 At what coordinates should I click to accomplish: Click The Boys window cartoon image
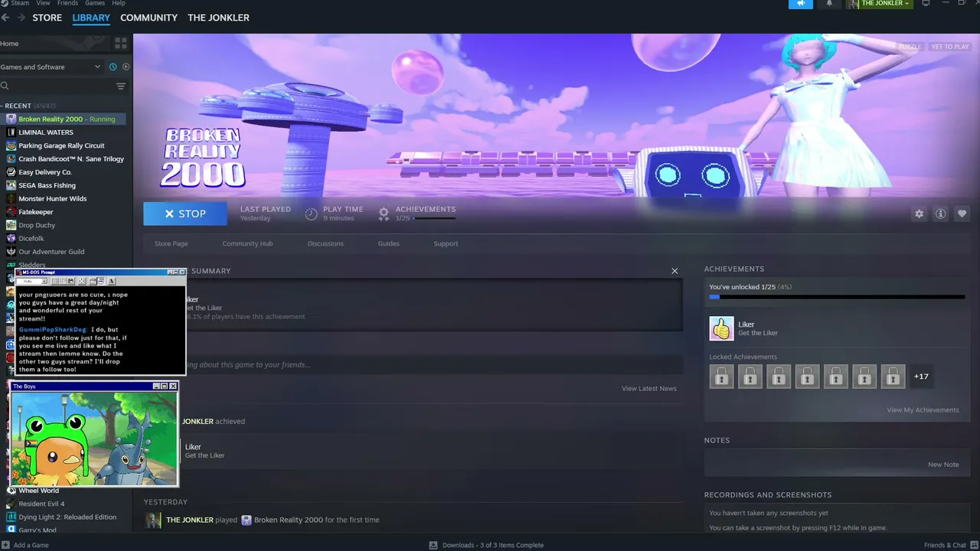point(94,439)
